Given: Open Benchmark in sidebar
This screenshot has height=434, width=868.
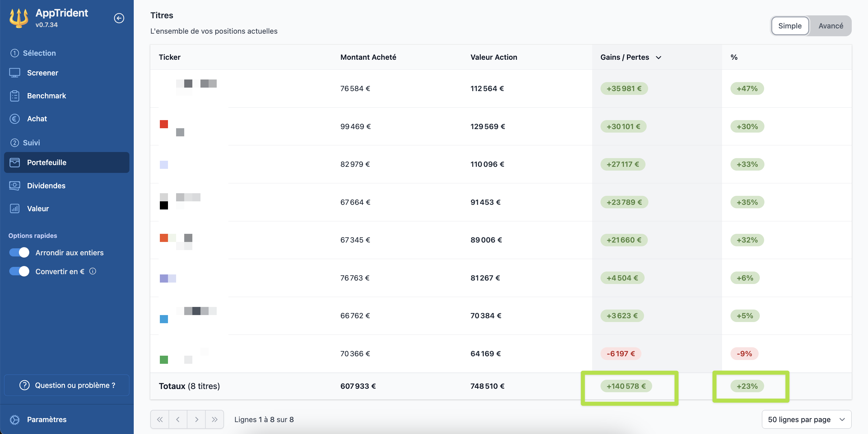Looking at the screenshot, I should pyautogui.click(x=67, y=96).
